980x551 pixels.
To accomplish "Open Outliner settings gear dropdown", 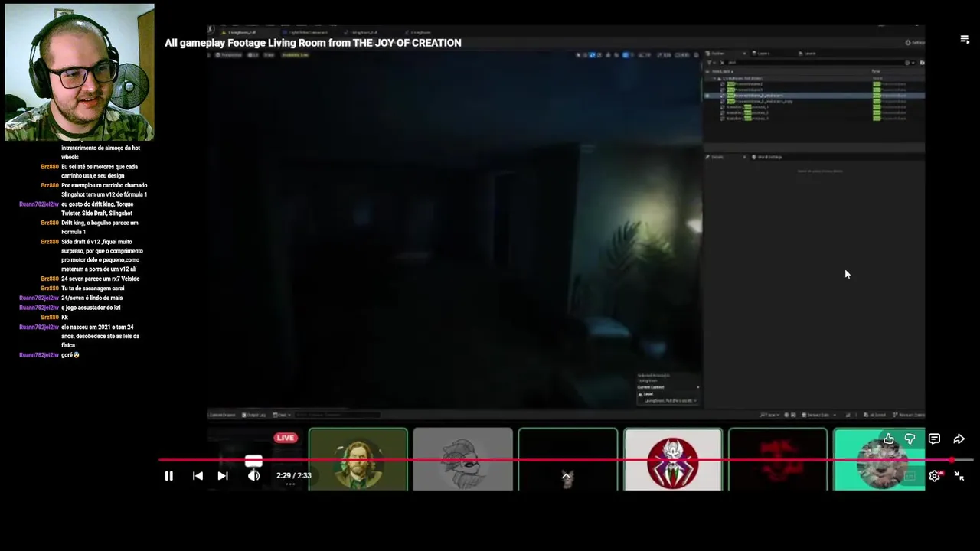I will point(910,63).
